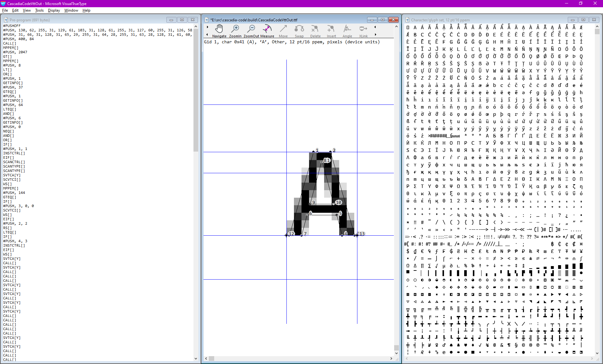Click the ZoomIn magnifier tool
603x364 pixels.
click(235, 31)
